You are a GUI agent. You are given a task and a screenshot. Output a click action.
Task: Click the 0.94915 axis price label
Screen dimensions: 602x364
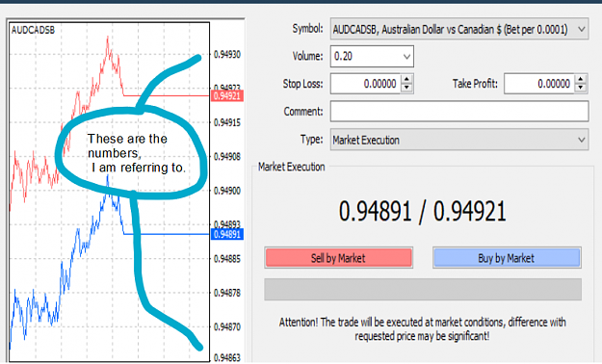(x=227, y=122)
